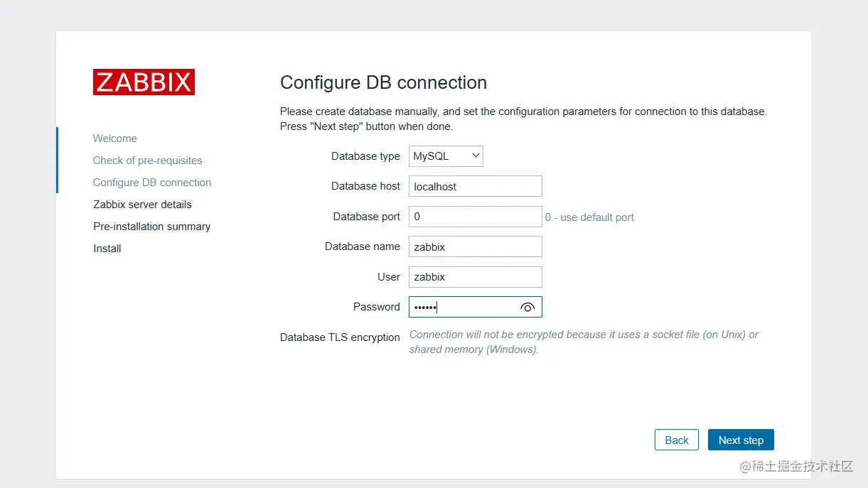
Task: Select the Install step
Action: [107, 249]
